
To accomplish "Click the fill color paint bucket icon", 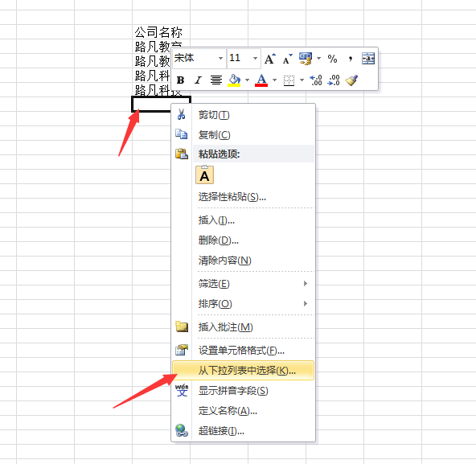I will pos(234,80).
